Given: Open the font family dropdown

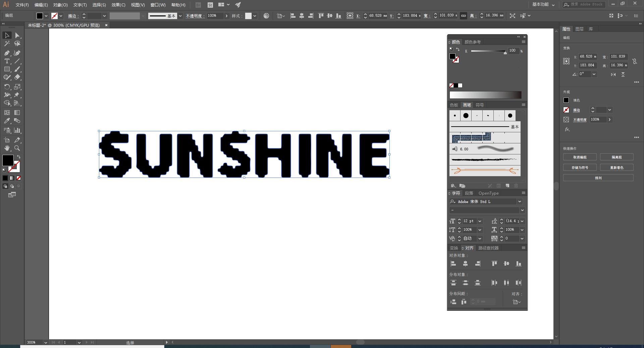Looking at the screenshot, I should 520,202.
